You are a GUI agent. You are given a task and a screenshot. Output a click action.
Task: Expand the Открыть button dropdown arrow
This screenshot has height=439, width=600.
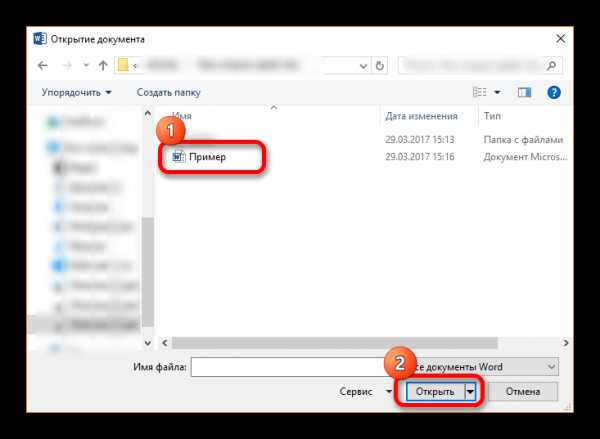point(470,392)
